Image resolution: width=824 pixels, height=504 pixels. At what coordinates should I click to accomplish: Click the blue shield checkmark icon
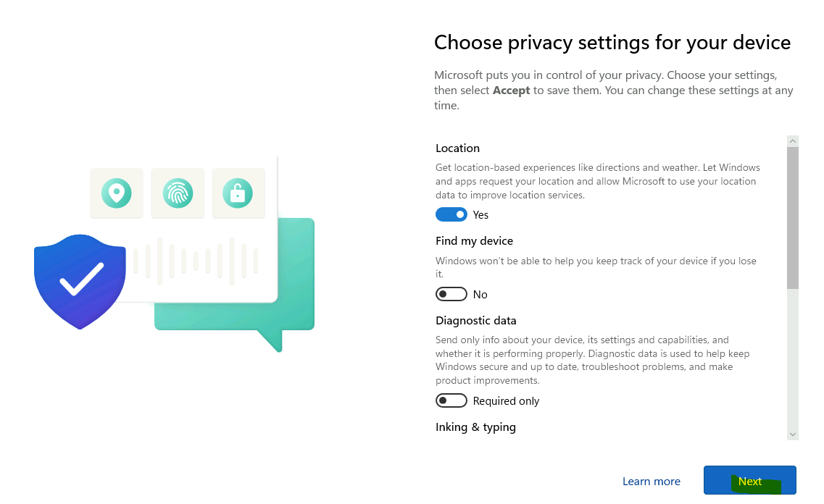tap(80, 282)
